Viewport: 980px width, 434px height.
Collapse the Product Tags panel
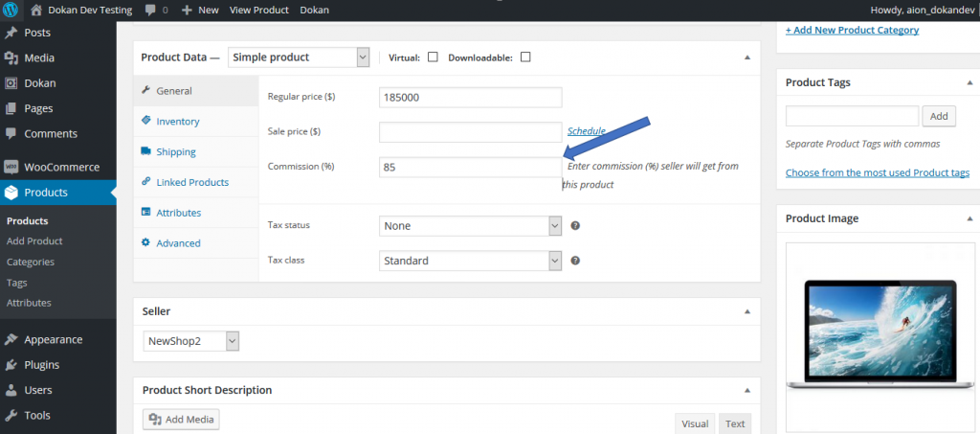(969, 82)
